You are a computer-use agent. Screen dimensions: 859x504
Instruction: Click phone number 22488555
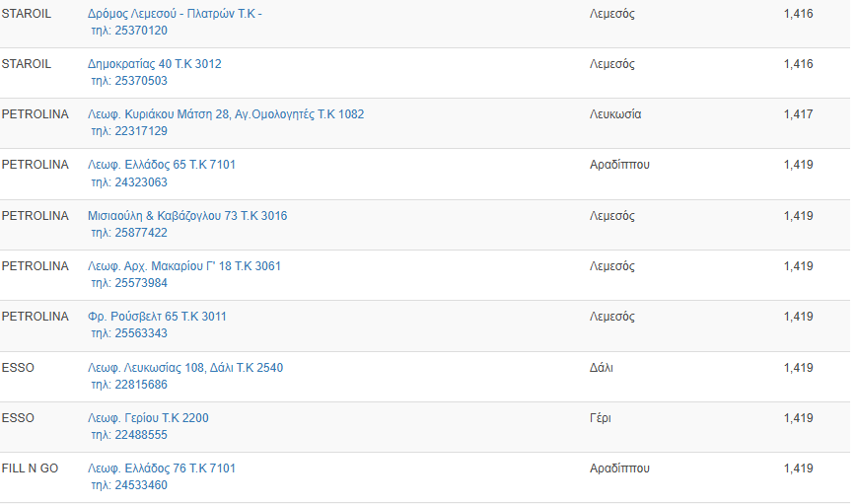click(129, 435)
